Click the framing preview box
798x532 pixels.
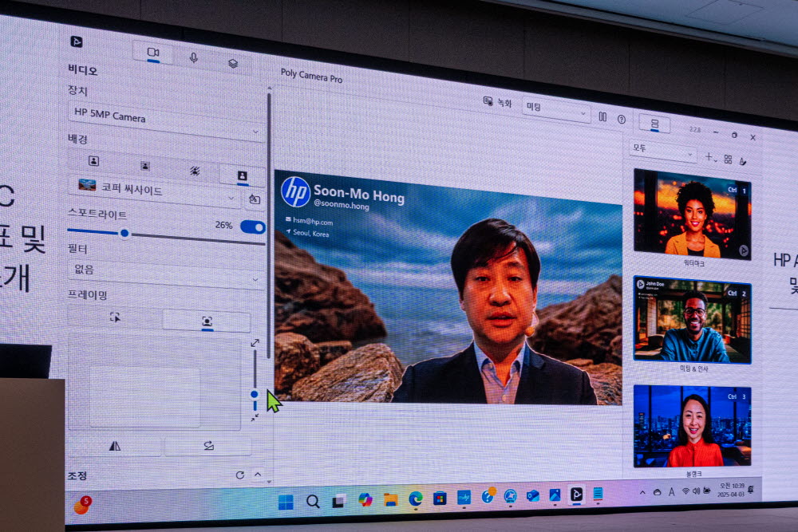[145, 398]
